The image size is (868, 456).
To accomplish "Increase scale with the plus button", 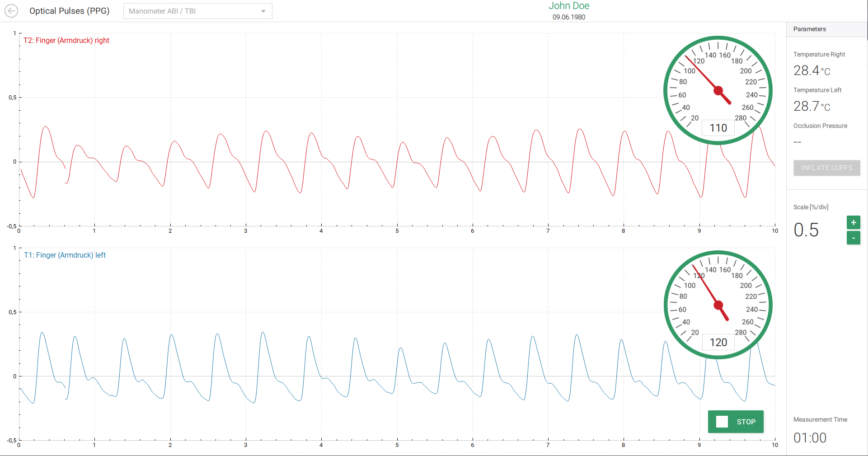I will [x=853, y=222].
